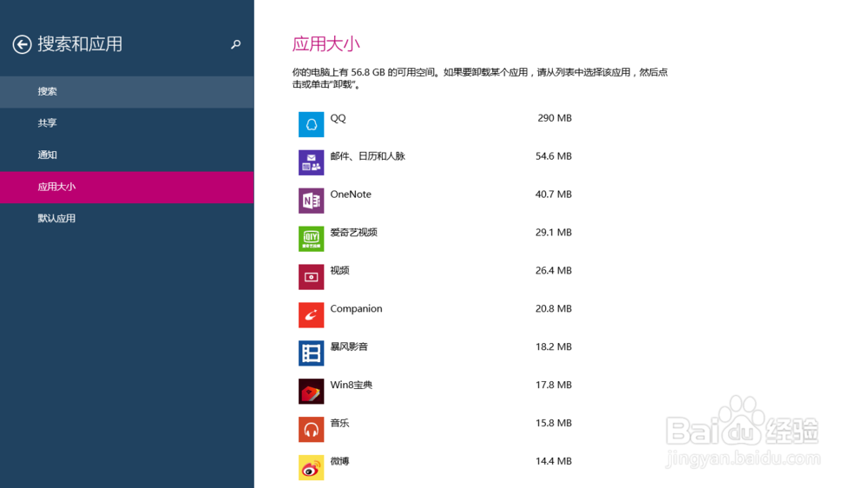The width and height of the screenshot is (868, 488).
Task: Click the 20.8 MB size value
Action: 554,308
